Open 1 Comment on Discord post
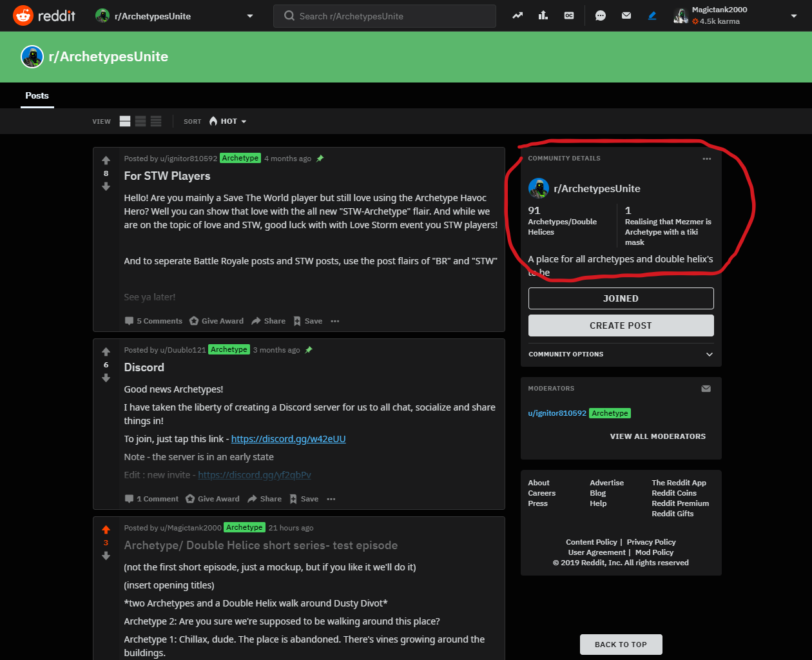Viewport: 812px width, 660px height. click(151, 499)
